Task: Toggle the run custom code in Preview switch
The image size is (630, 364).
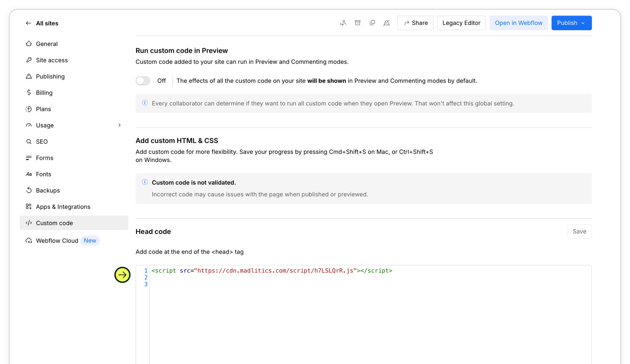Action: tap(143, 81)
